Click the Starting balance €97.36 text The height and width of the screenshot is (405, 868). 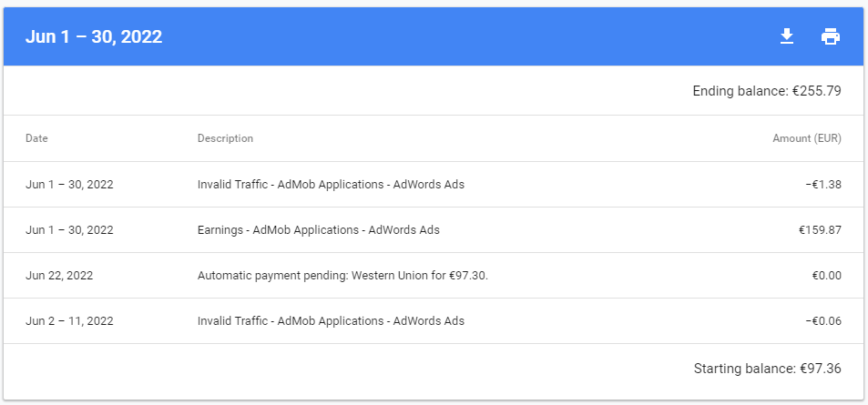pos(767,369)
